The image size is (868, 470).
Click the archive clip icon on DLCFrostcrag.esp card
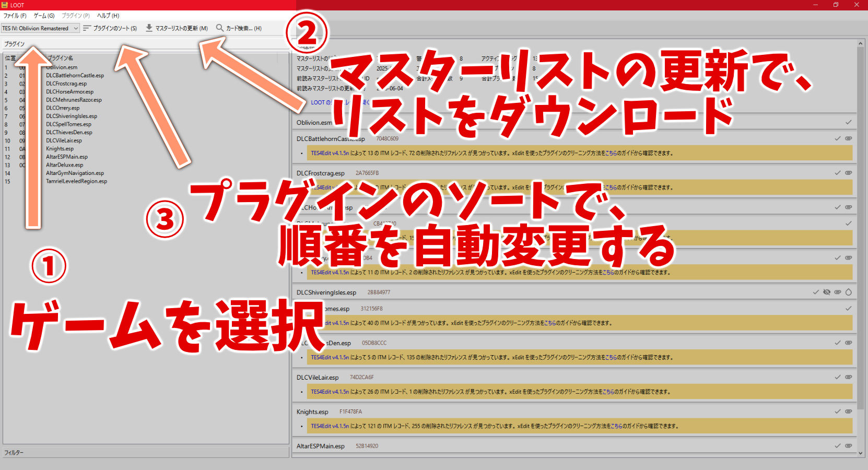(849, 173)
